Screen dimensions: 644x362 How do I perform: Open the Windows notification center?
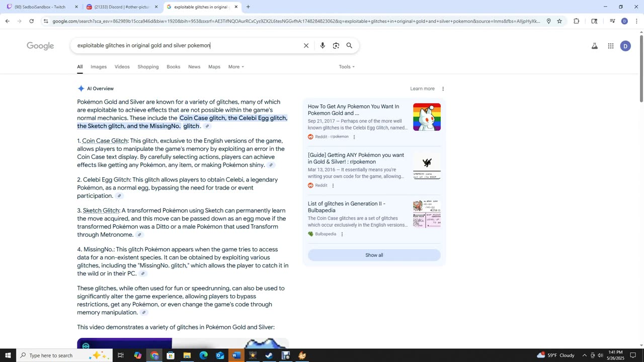tap(633, 355)
